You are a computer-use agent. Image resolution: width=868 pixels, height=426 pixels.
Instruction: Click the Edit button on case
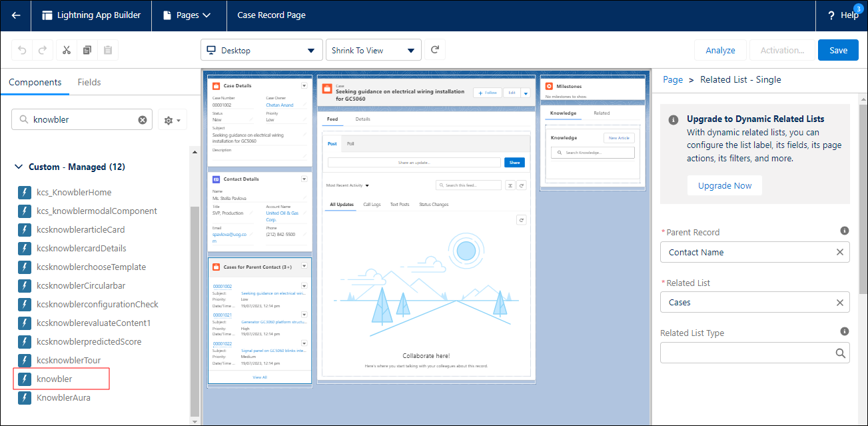pos(512,93)
